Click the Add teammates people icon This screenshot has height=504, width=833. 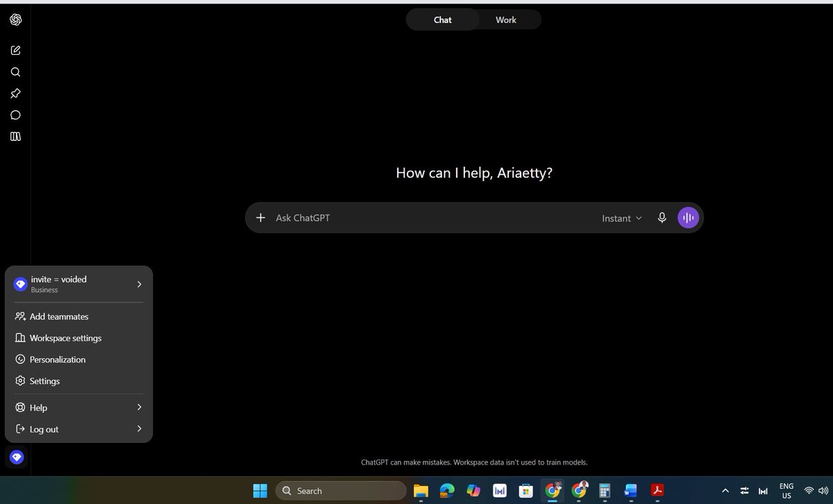pyautogui.click(x=20, y=316)
